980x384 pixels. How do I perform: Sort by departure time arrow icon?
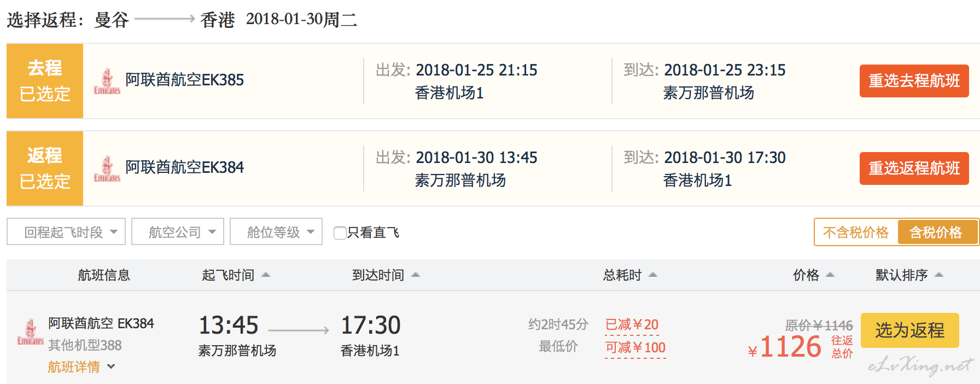266,275
